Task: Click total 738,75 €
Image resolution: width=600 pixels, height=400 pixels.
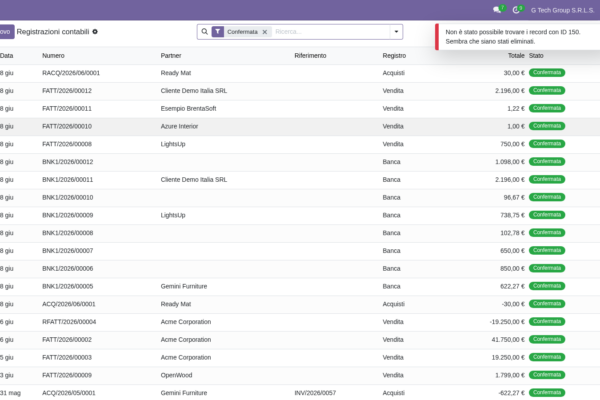Action: pyautogui.click(x=513, y=215)
